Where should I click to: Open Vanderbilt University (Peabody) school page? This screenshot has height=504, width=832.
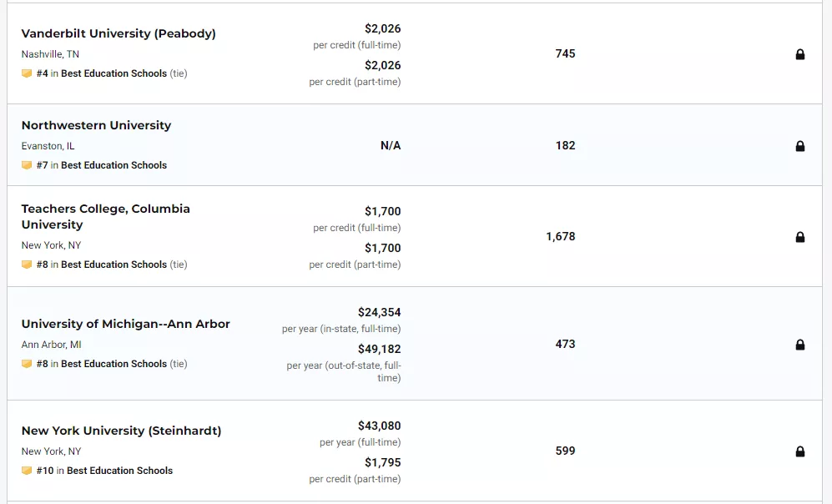pyautogui.click(x=118, y=33)
